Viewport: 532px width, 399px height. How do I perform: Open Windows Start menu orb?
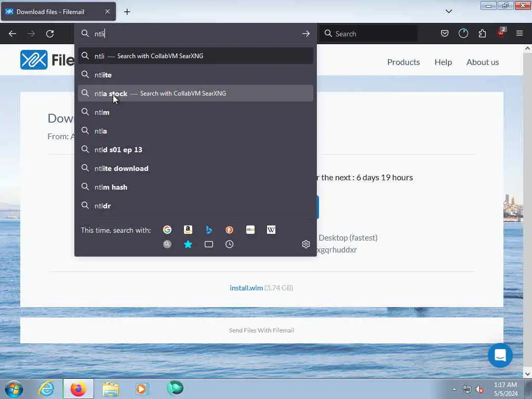pyautogui.click(x=14, y=389)
